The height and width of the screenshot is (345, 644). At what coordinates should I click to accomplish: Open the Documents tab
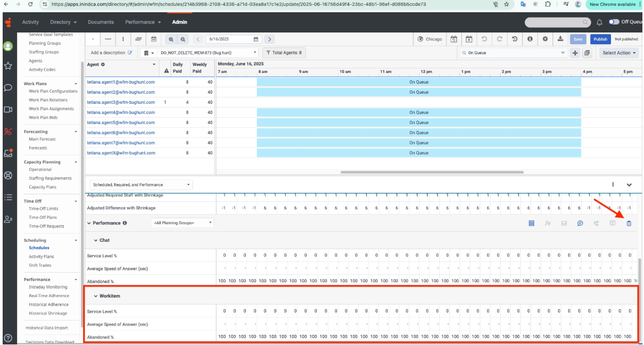(101, 22)
